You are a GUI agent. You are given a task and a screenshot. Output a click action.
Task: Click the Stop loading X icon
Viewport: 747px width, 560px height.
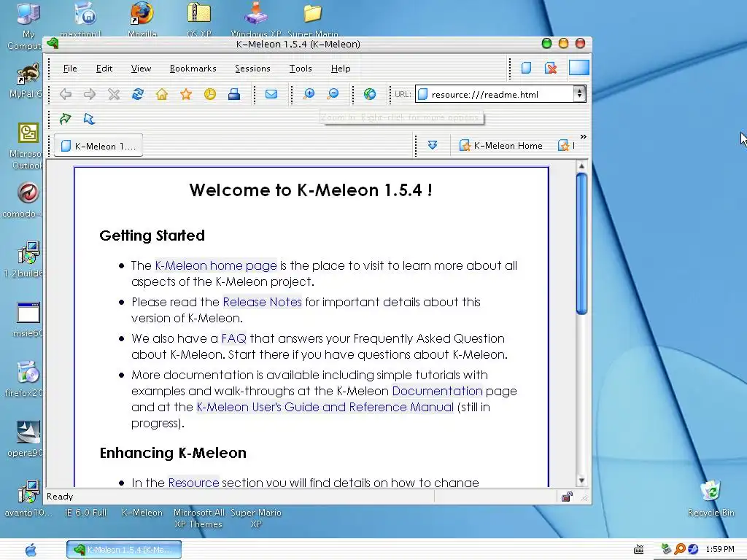point(113,94)
